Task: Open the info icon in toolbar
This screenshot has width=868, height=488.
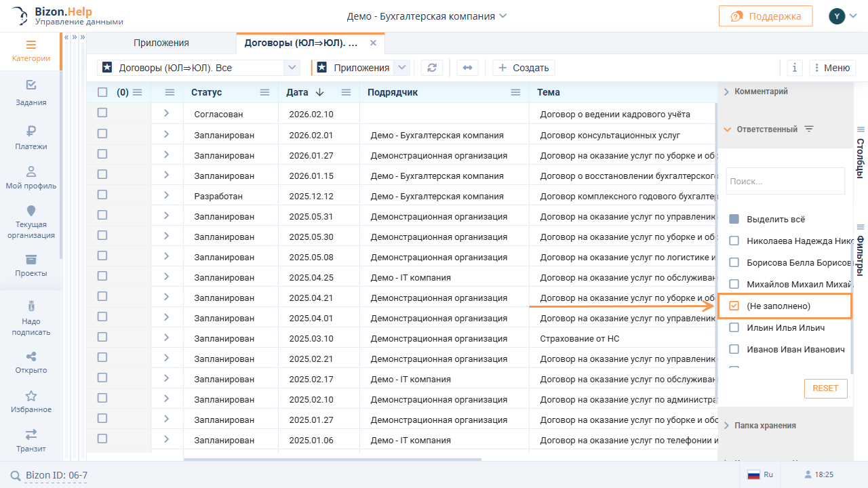Action: (795, 68)
